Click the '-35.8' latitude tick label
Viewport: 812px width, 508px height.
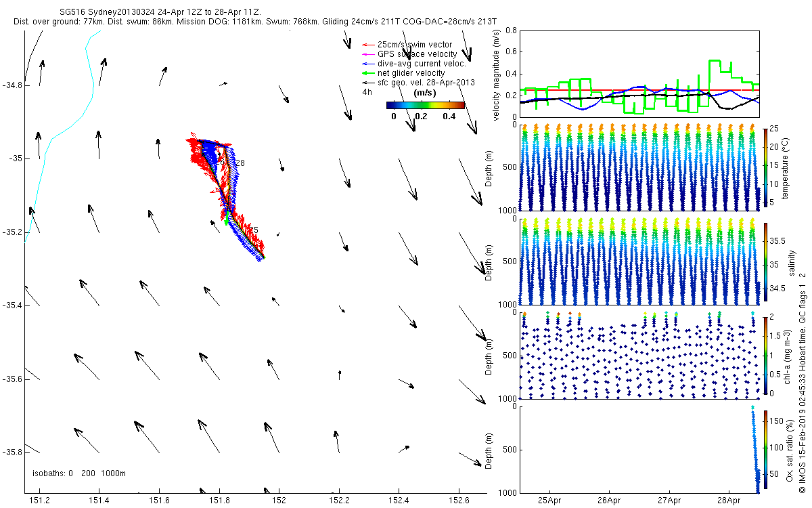[x=12, y=452]
